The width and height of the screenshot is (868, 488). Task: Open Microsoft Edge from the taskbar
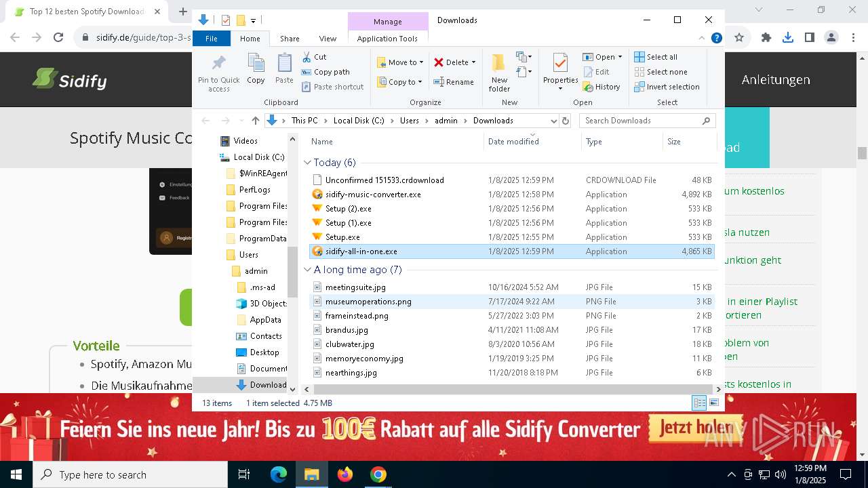tap(279, 474)
